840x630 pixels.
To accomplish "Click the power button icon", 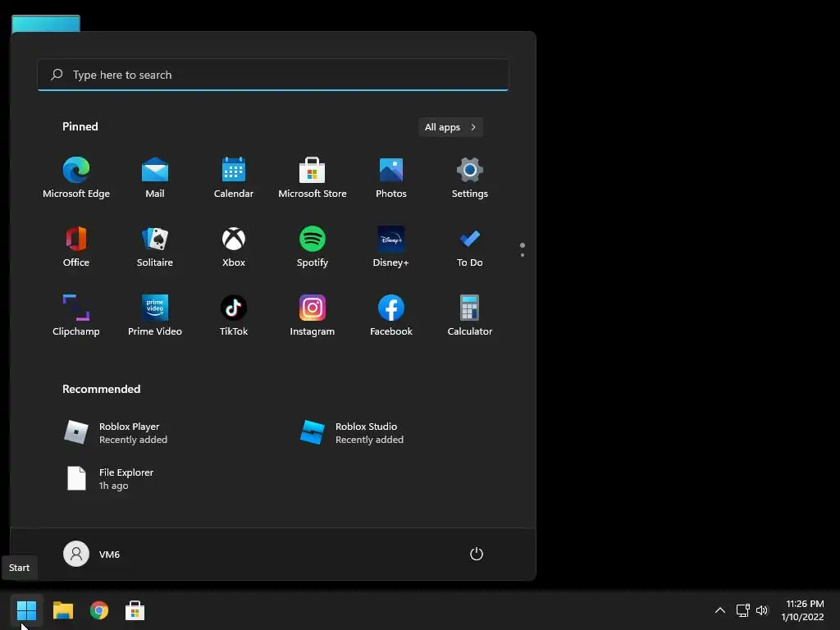I will click(477, 554).
